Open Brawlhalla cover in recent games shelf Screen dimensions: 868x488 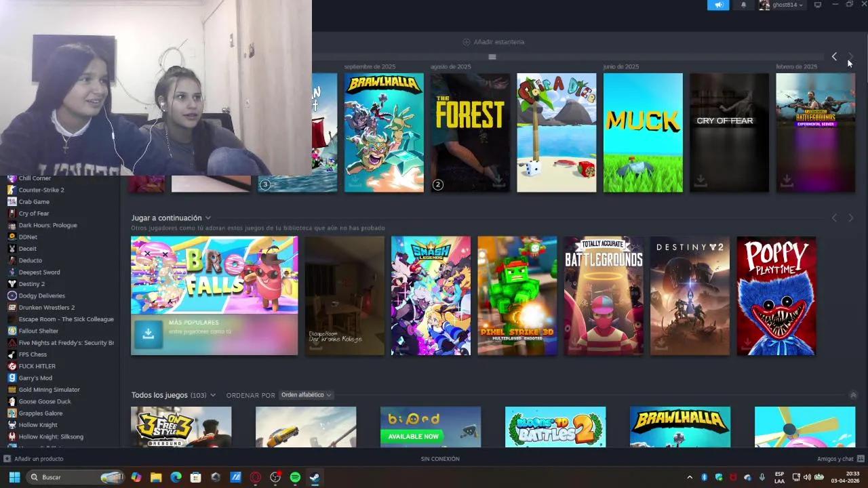384,133
